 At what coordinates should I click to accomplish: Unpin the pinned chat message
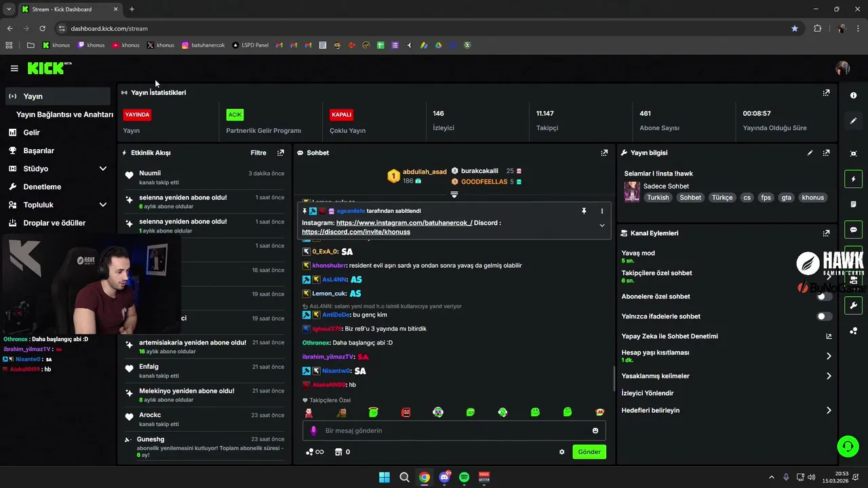584,211
